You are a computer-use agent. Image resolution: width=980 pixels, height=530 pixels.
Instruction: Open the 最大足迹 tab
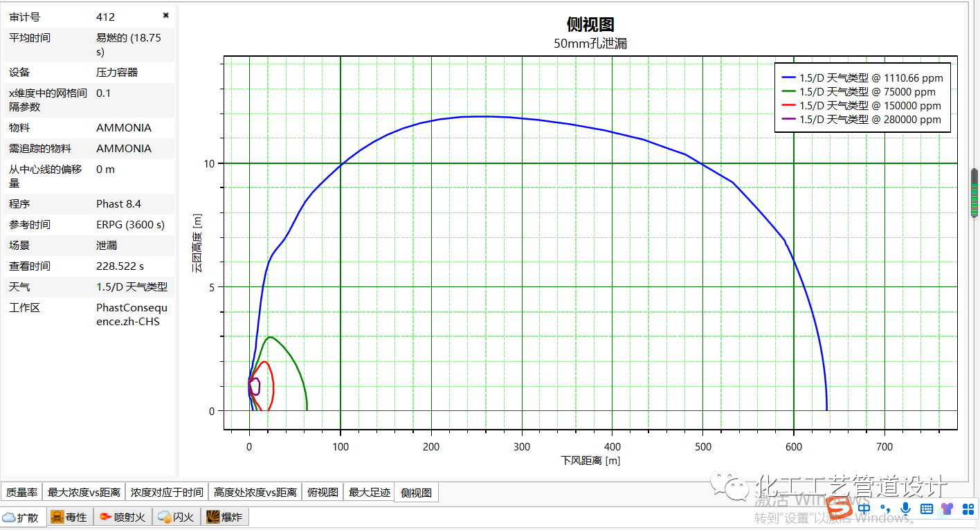[x=370, y=493]
